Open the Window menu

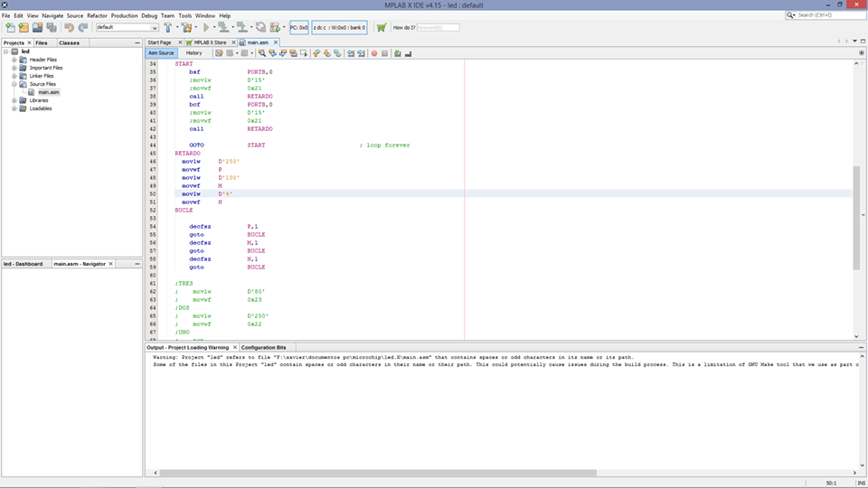[x=205, y=15]
